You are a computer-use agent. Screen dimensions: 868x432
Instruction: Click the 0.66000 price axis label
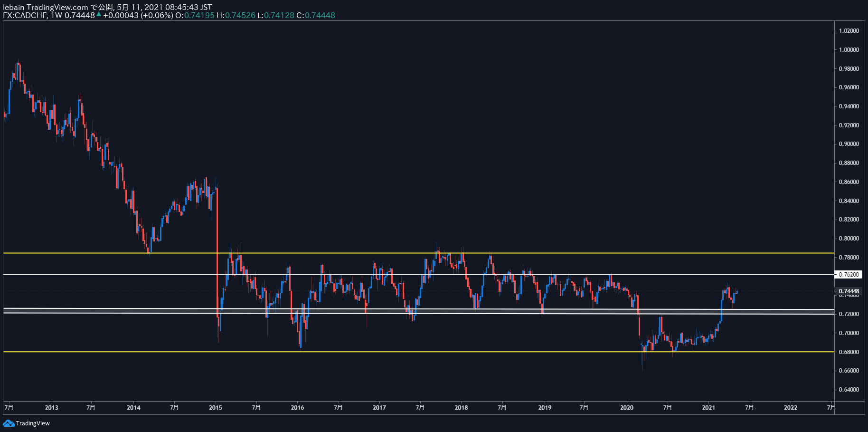pyautogui.click(x=849, y=371)
